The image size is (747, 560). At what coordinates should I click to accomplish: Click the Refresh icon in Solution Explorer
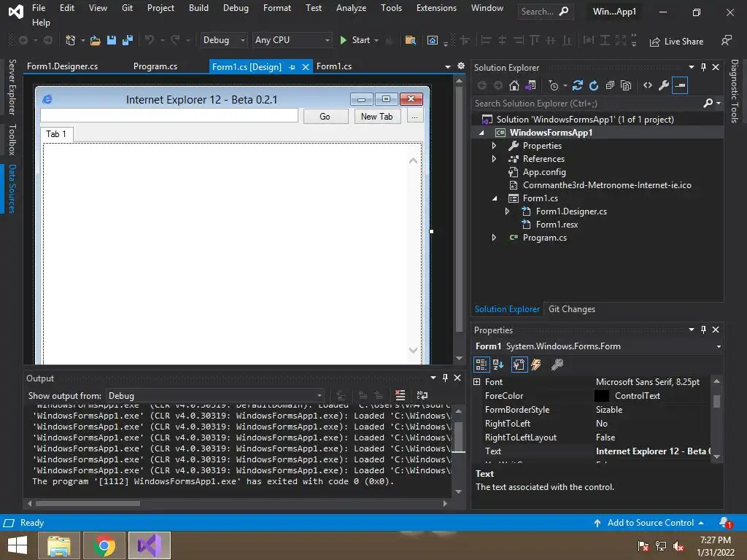(x=594, y=85)
